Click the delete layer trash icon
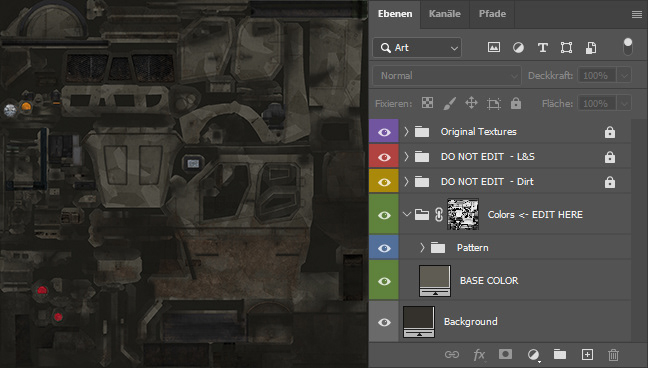Image resolution: width=648 pixels, height=368 pixels. (614, 355)
